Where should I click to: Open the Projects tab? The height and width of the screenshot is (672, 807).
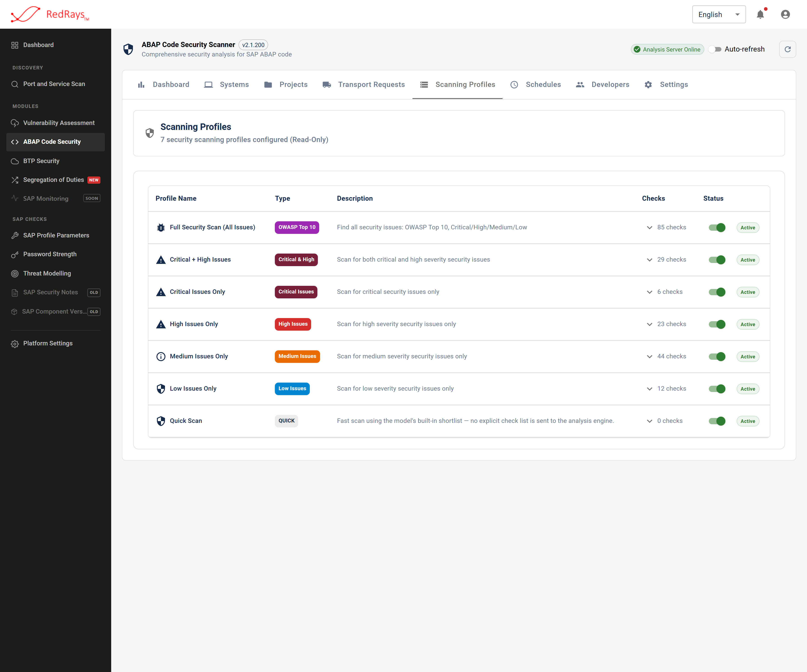coord(286,84)
